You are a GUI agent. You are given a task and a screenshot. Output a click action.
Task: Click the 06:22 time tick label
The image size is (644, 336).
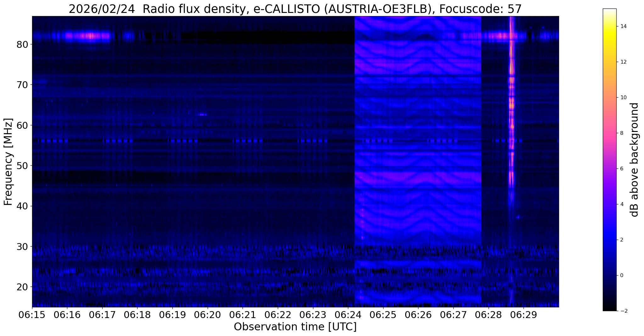click(278, 315)
